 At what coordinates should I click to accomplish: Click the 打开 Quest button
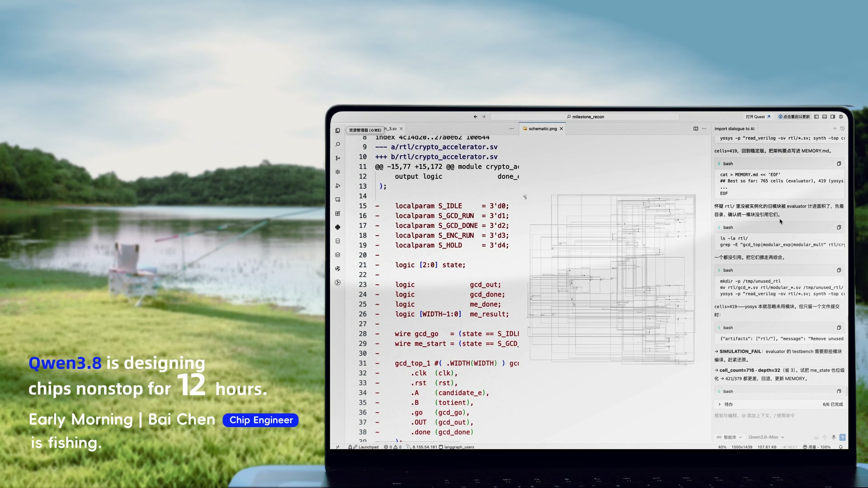click(758, 117)
